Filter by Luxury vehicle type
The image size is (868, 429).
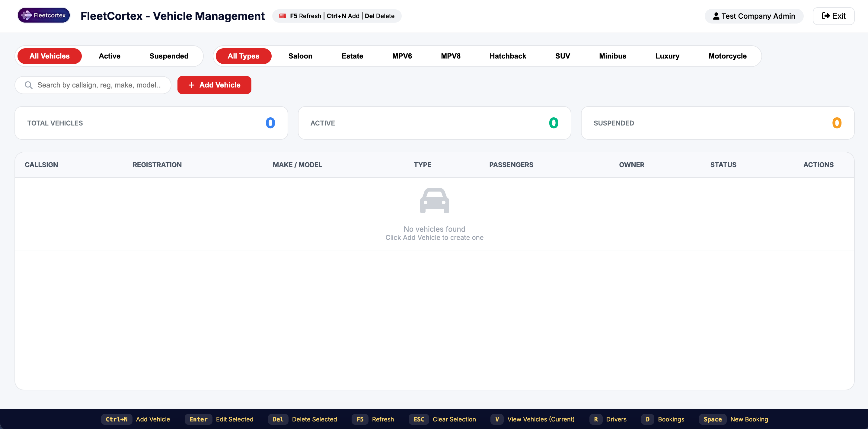[667, 56]
